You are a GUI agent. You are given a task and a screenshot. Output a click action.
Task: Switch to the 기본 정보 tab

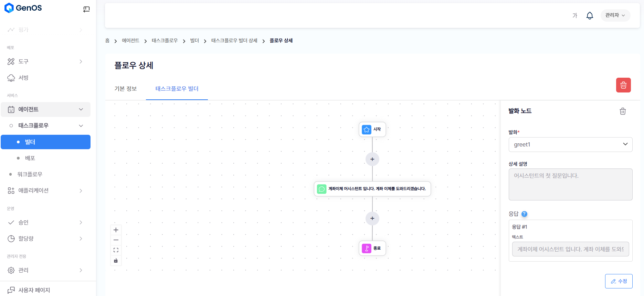[126, 89]
